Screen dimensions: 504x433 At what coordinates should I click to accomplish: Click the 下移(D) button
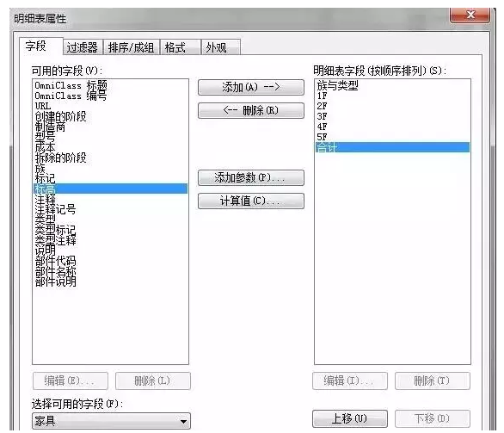(x=433, y=418)
